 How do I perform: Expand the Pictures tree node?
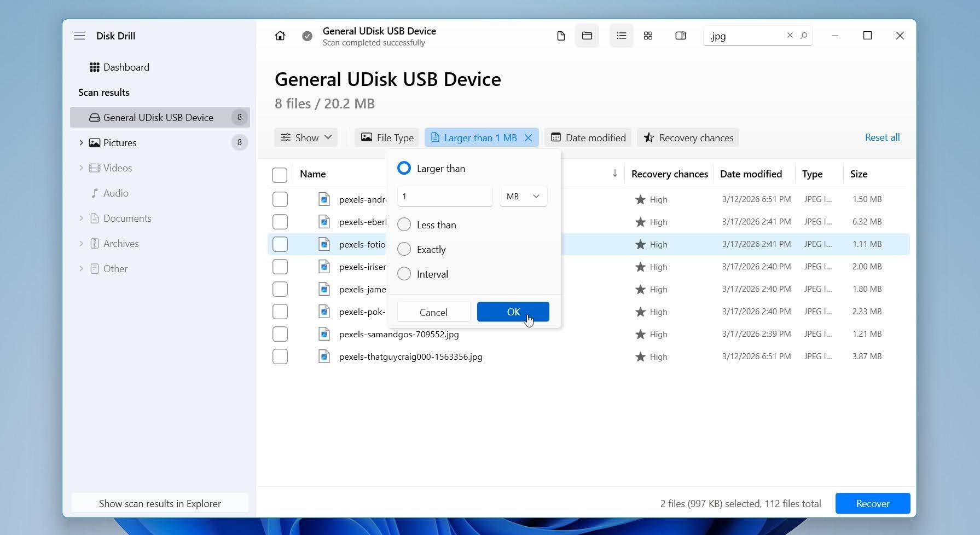click(x=81, y=142)
